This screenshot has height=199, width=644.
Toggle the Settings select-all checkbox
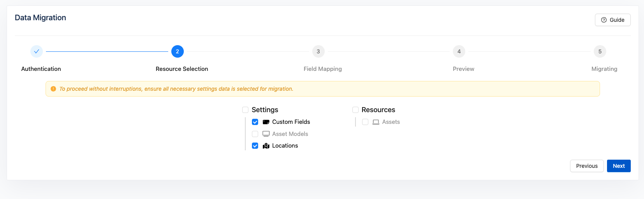point(245,110)
